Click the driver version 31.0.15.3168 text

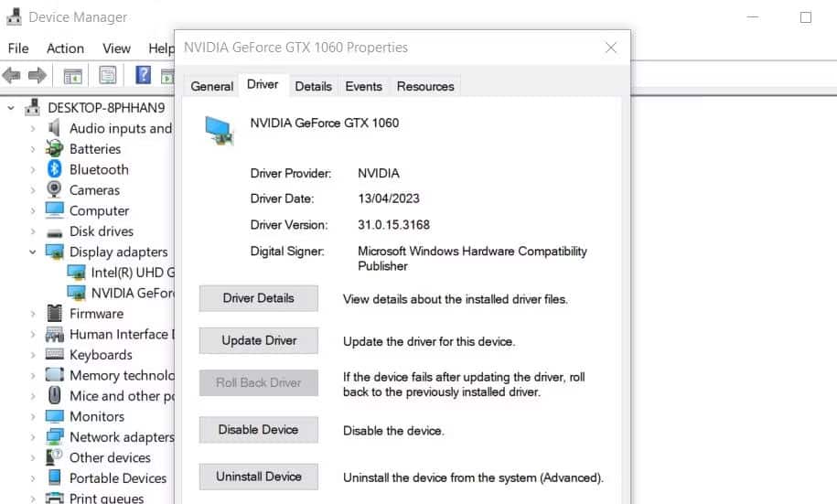click(x=393, y=225)
